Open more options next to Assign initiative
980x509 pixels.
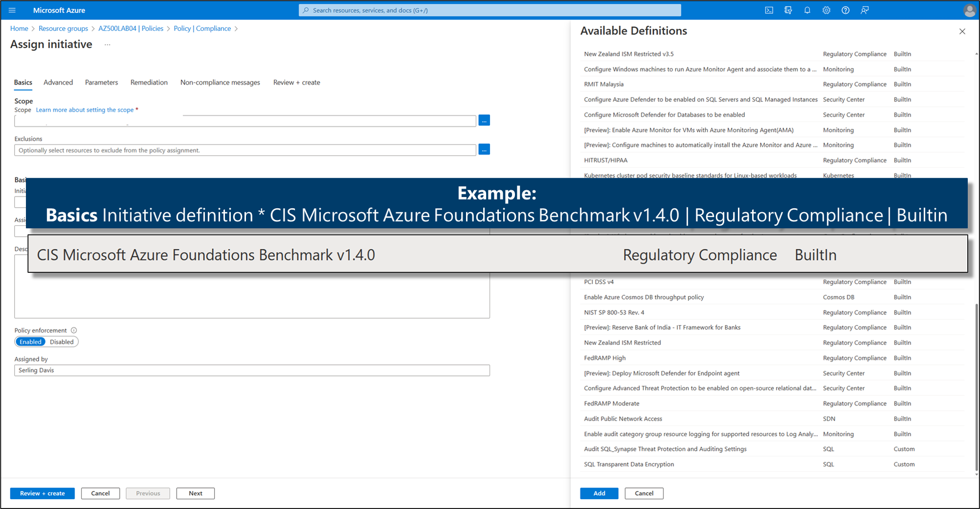107,45
